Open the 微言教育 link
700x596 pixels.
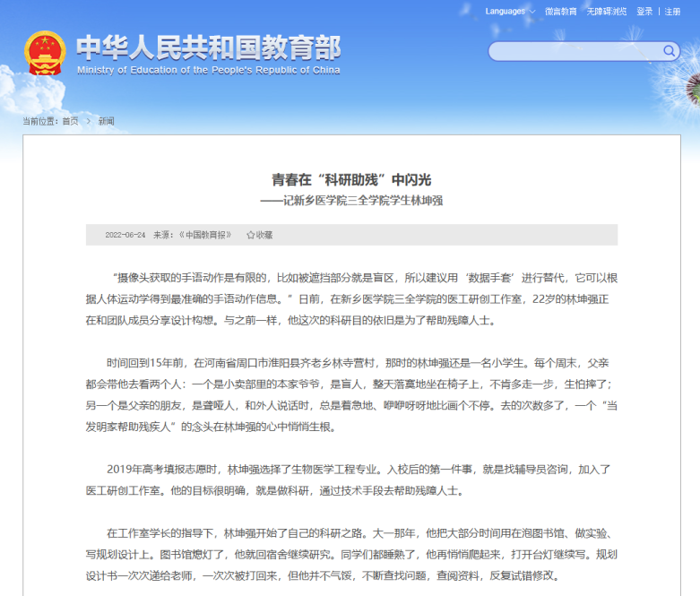click(x=561, y=11)
